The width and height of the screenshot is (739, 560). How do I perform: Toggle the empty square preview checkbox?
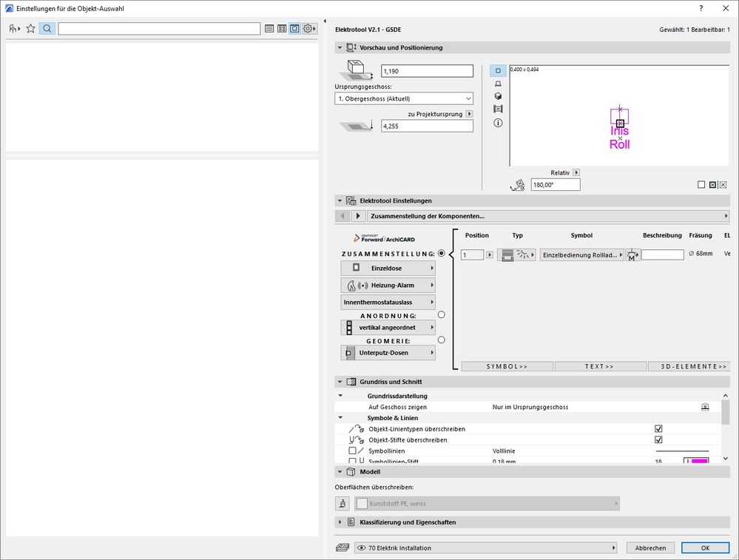pos(701,185)
